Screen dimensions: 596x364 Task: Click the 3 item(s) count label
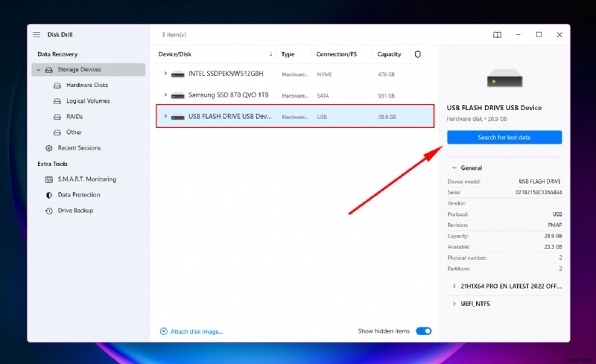pyautogui.click(x=174, y=34)
